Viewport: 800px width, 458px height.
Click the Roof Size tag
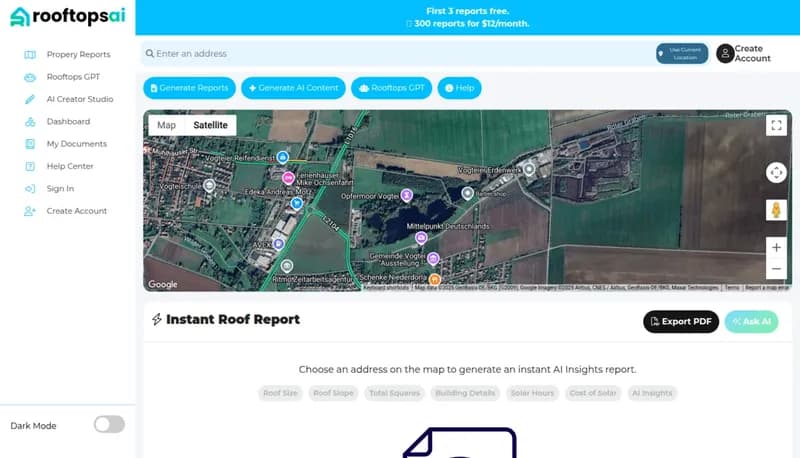coord(280,393)
